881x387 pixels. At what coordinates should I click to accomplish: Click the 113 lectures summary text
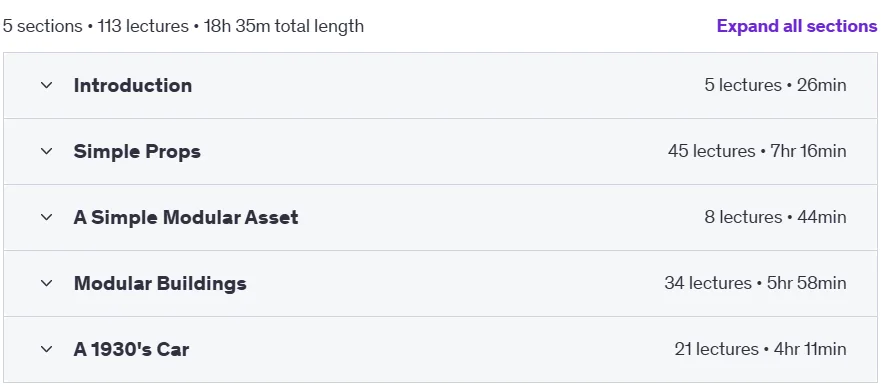[x=143, y=26]
